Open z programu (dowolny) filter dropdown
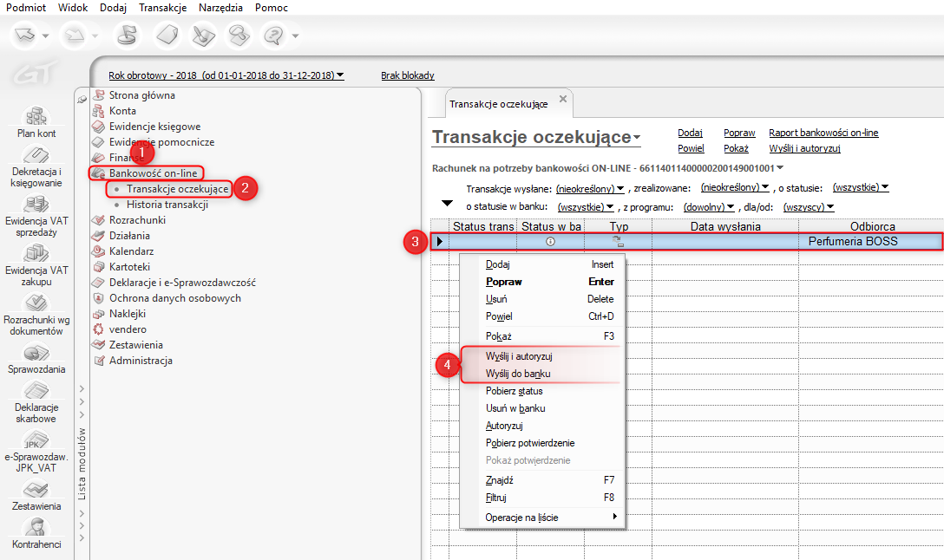 pos(709,207)
